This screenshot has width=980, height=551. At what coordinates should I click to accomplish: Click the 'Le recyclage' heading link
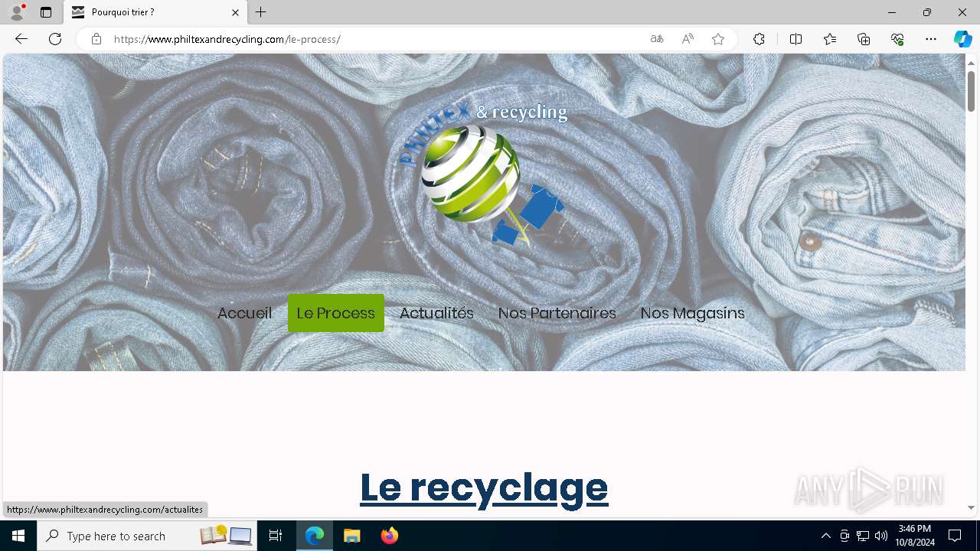(484, 487)
